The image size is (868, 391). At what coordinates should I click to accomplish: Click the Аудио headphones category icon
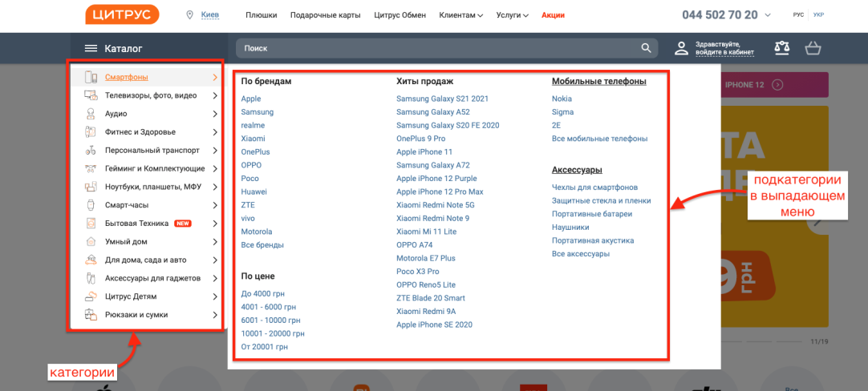[91, 114]
